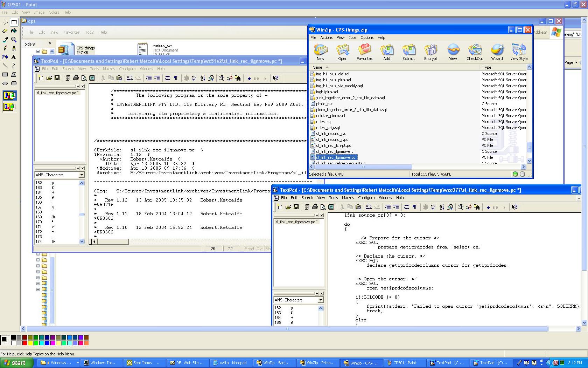Choose the Brush tool in Paint
588x368 pixels.
point(14,48)
